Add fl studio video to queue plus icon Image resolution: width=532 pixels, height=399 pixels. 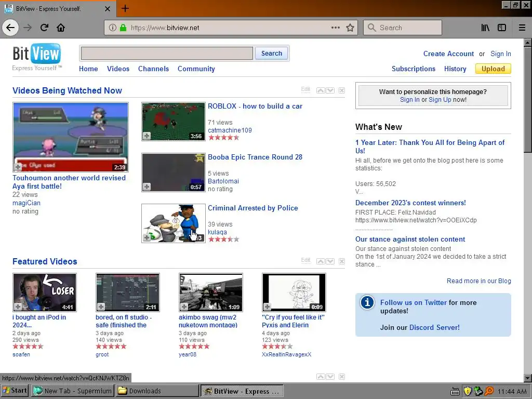point(101,307)
